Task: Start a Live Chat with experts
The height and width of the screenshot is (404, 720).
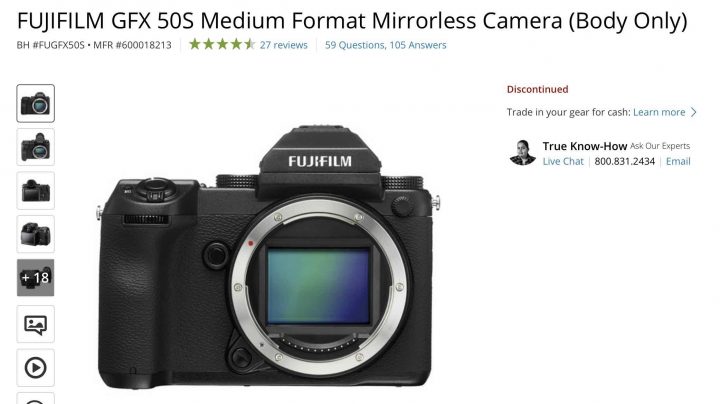Action: [x=563, y=161]
